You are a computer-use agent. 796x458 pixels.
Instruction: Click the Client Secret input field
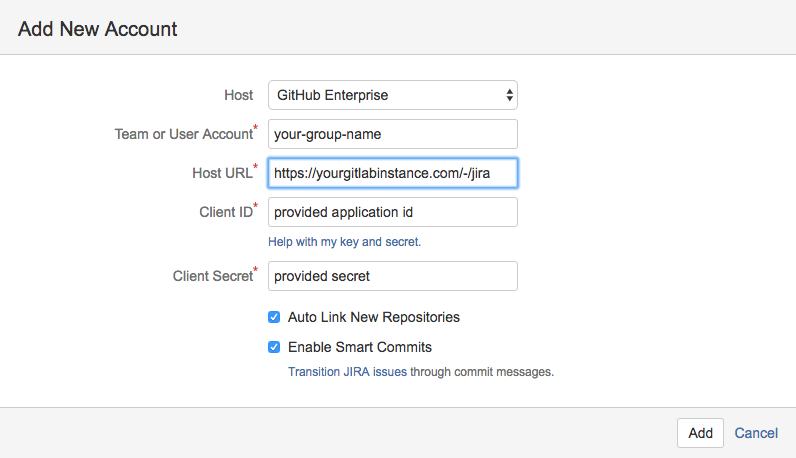click(392, 276)
